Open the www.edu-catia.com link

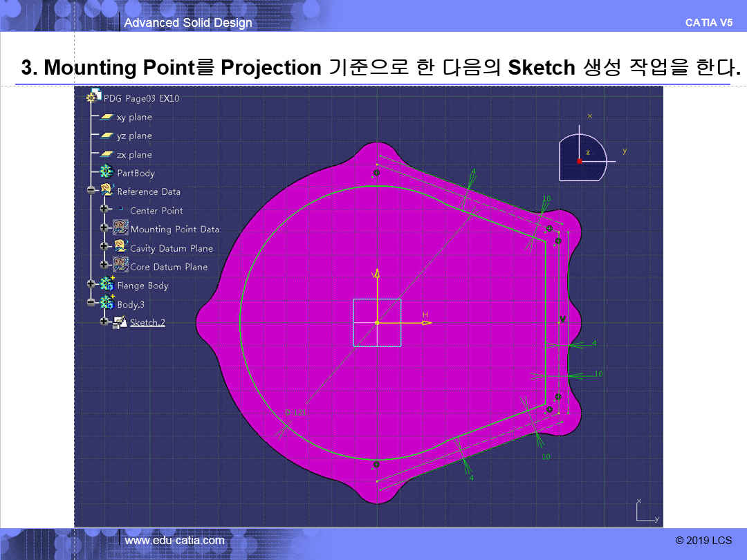[x=174, y=540]
